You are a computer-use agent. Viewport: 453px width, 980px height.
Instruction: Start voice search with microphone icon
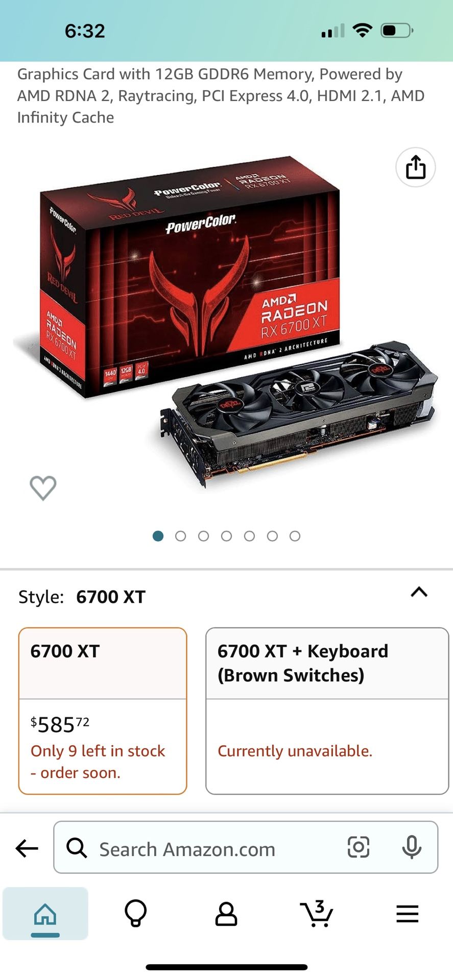click(411, 847)
